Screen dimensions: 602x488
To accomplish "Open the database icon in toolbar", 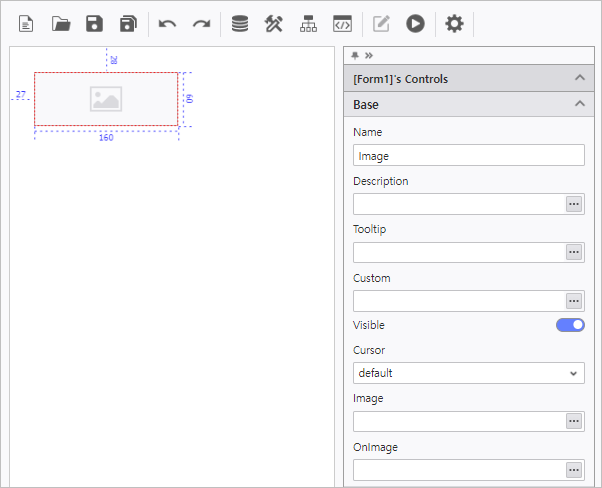I will (240, 23).
